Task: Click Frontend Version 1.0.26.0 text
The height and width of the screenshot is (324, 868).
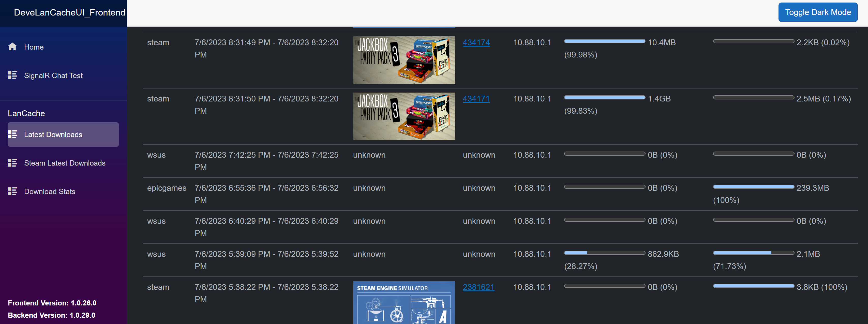Action: tap(52, 303)
